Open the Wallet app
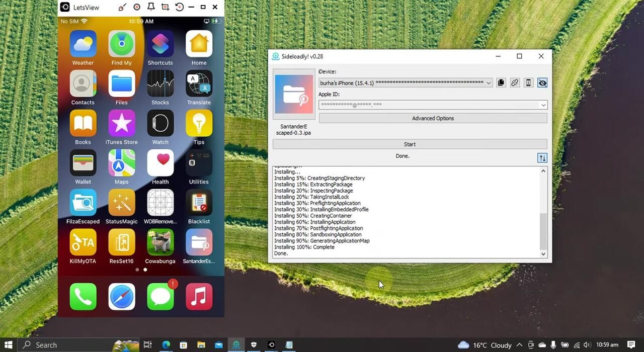This screenshot has height=352, width=644. 83,163
